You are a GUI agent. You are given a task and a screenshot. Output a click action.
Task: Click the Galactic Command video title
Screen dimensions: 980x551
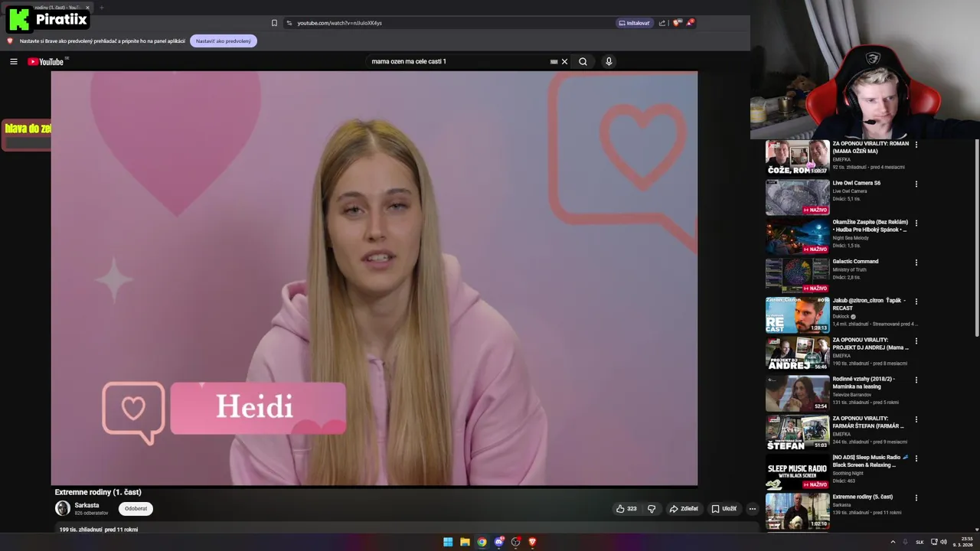855,262
